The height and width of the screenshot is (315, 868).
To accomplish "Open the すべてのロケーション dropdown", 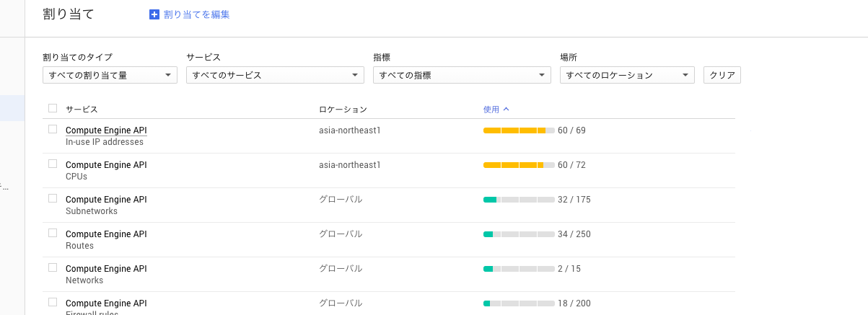I will coord(627,75).
